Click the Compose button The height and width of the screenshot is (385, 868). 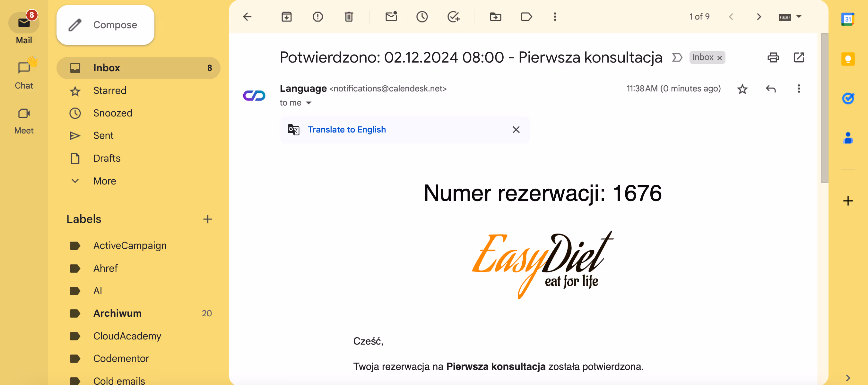(x=105, y=25)
